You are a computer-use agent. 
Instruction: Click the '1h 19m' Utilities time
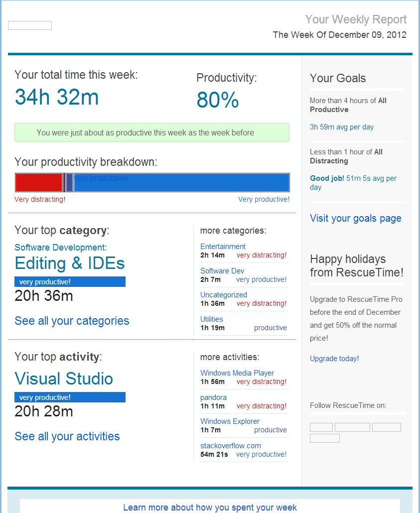(212, 328)
